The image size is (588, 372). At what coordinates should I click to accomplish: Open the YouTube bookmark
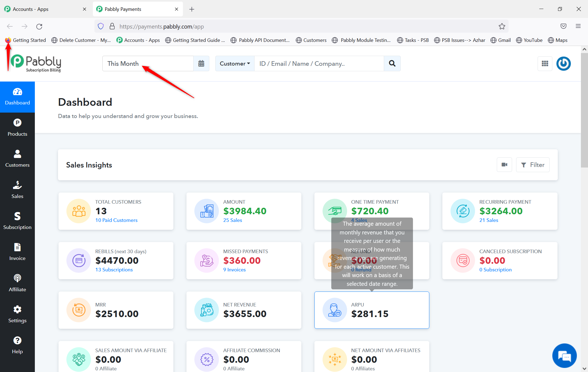point(529,40)
